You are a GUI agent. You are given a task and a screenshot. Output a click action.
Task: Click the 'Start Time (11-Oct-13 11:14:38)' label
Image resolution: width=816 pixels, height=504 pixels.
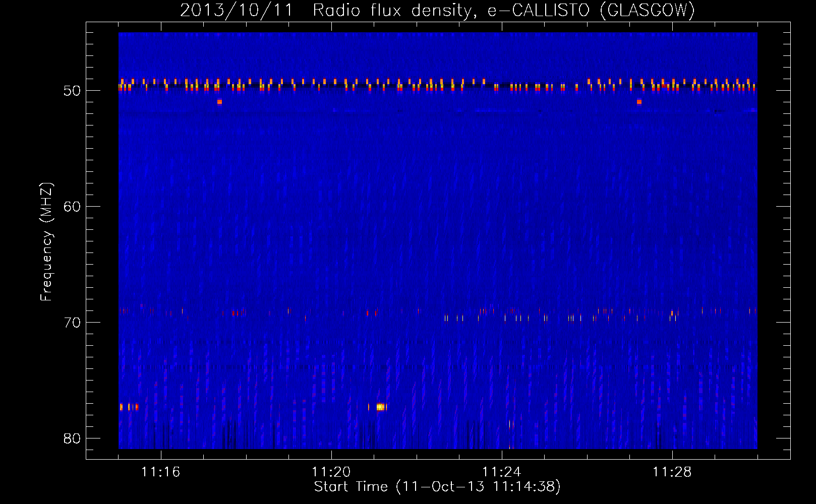[x=437, y=487]
